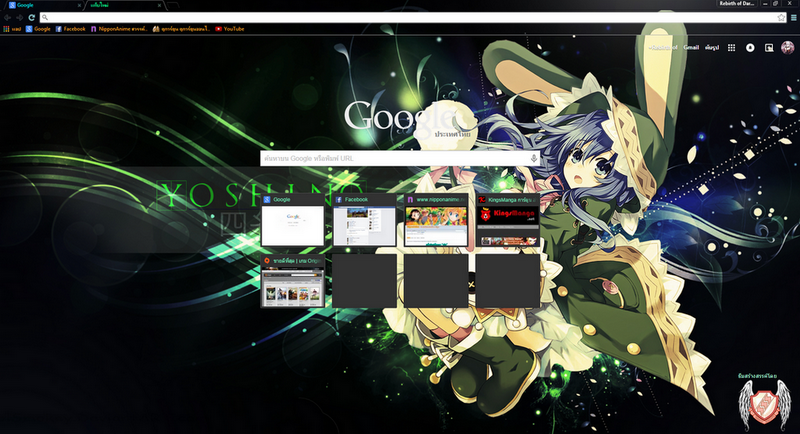The width and height of the screenshot is (800, 434).
Task: Bookmark this page with the star icon
Action: tap(781, 17)
